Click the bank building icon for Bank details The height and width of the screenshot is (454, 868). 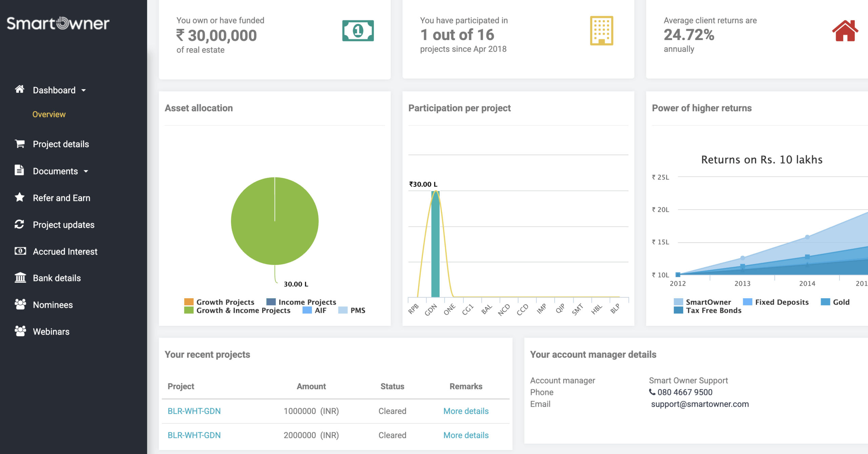[x=20, y=278]
